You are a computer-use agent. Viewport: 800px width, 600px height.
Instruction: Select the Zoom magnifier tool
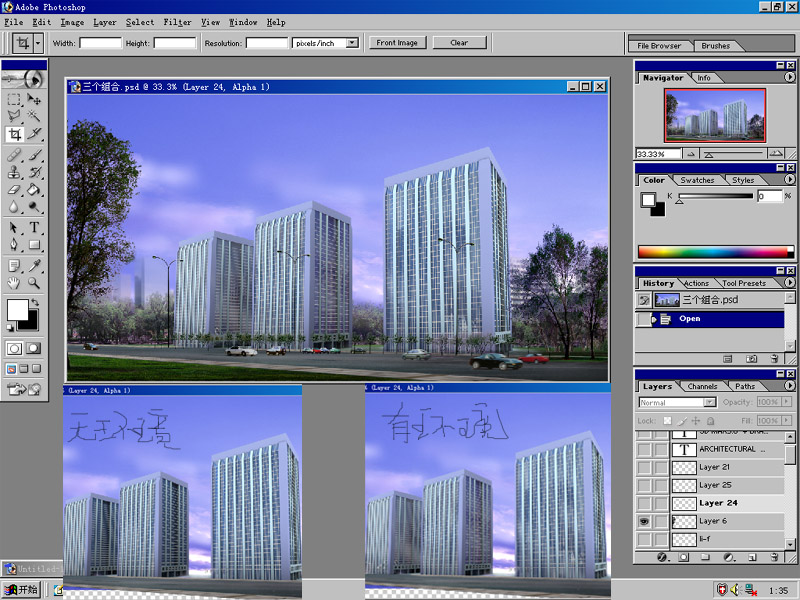[34, 283]
